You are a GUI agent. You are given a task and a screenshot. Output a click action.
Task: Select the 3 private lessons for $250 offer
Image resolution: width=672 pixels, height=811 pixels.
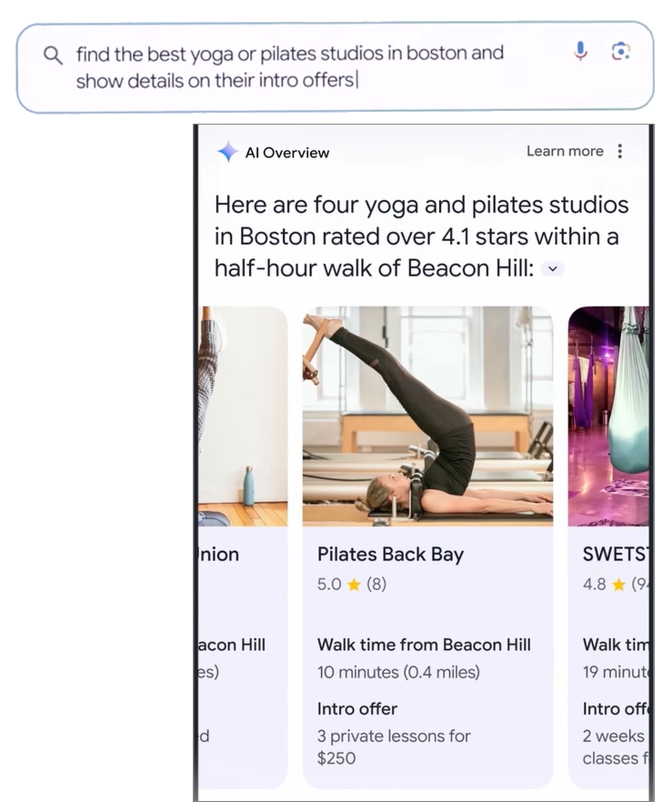[x=394, y=746]
